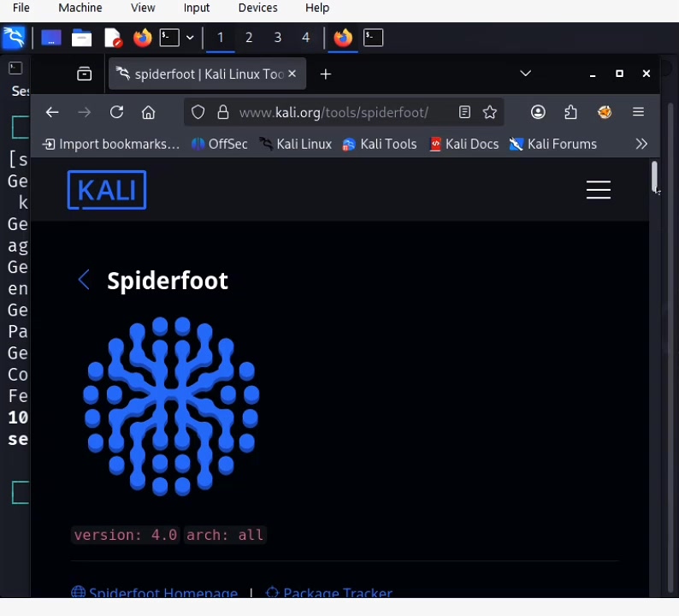Select the spiderfoot Kali Linux Tools tab

[x=207, y=74]
